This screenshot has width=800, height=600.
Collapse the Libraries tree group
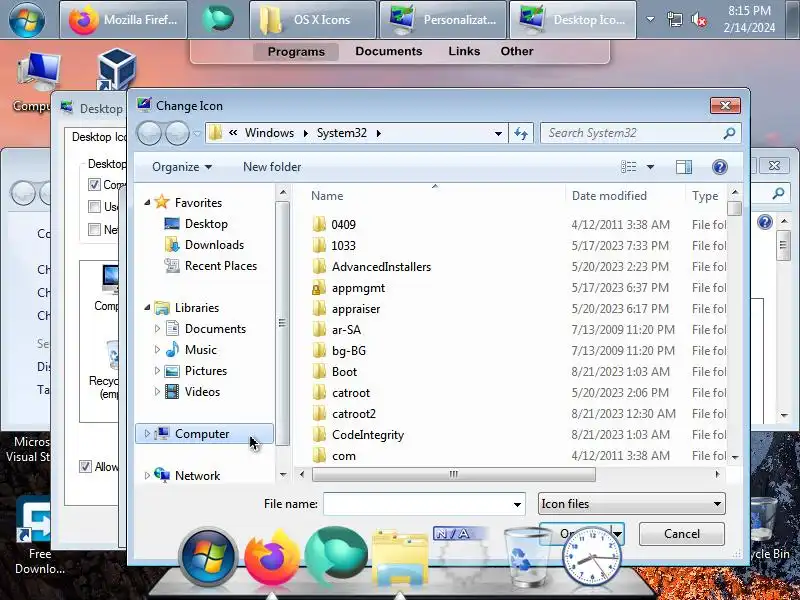click(147, 308)
